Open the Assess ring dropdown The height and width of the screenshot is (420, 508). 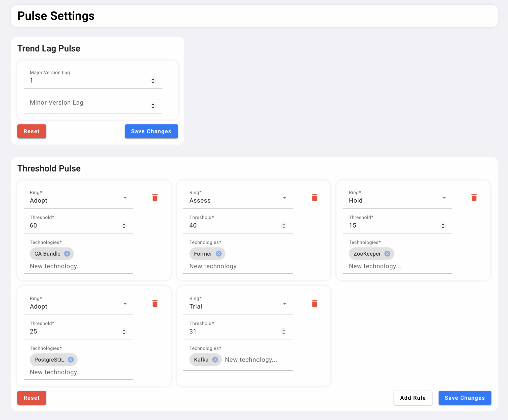point(238,198)
